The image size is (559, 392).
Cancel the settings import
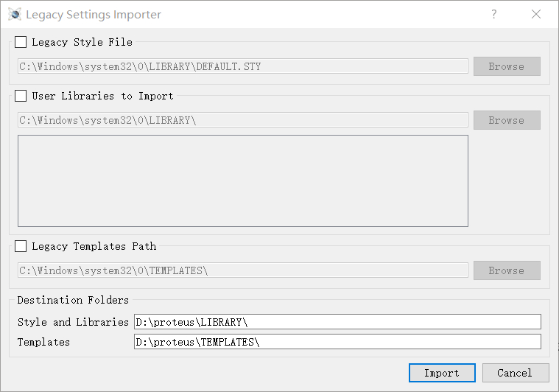514,373
